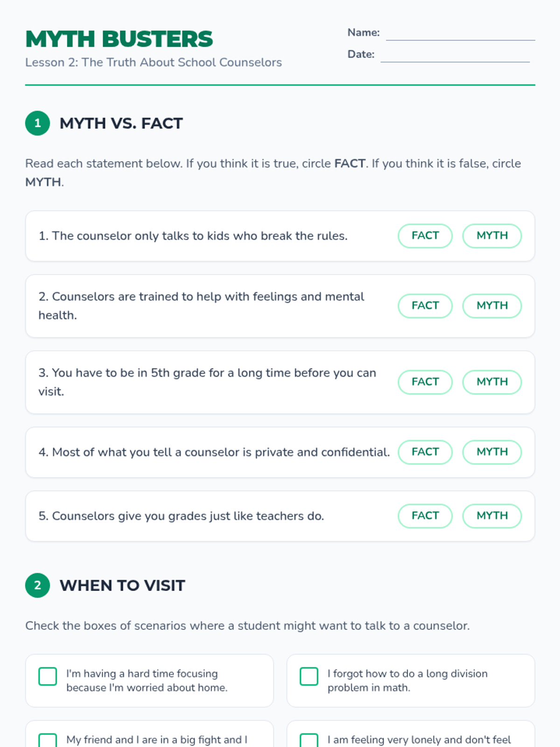Circle FACT for statement 1 about rule-breakers
The height and width of the screenshot is (747, 560).
425,236
